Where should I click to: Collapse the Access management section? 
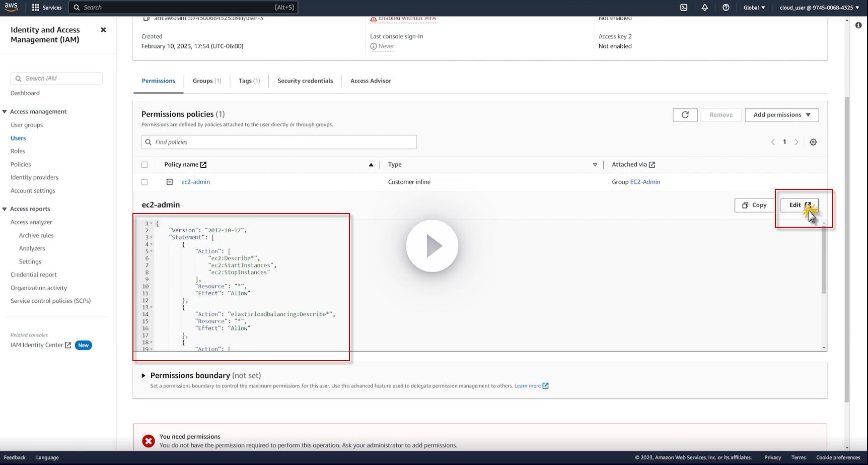coord(5,112)
